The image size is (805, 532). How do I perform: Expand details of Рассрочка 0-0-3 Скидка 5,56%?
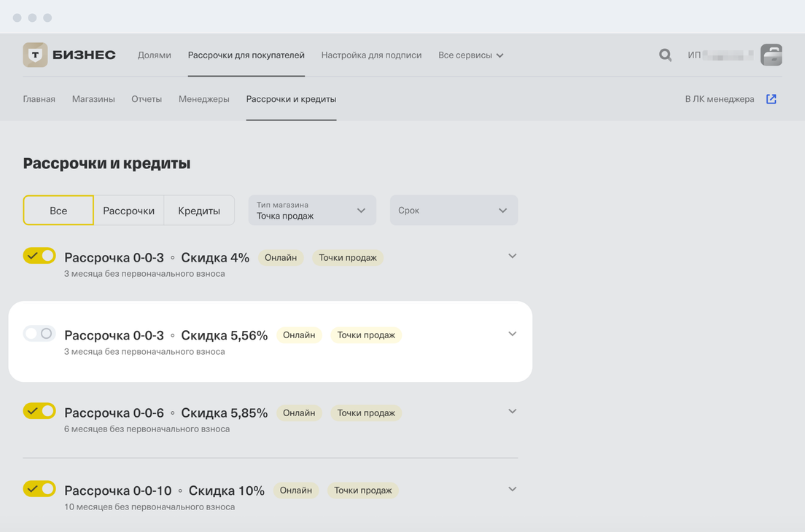click(512, 334)
